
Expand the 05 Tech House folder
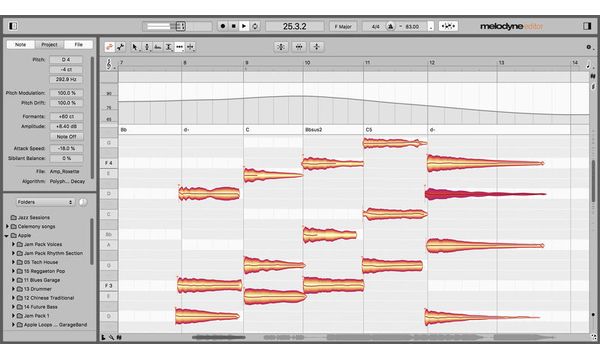pos(13,262)
